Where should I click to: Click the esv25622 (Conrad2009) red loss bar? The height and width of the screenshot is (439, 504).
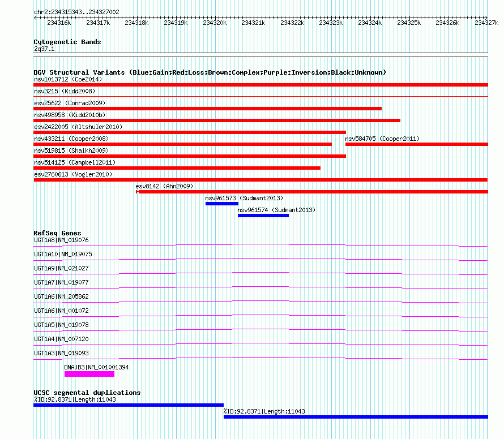click(x=208, y=109)
